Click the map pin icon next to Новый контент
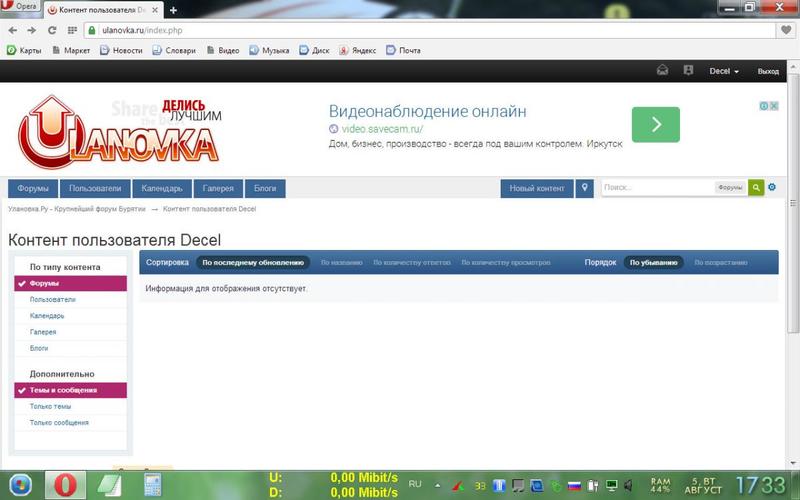 [x=585, y=188]
